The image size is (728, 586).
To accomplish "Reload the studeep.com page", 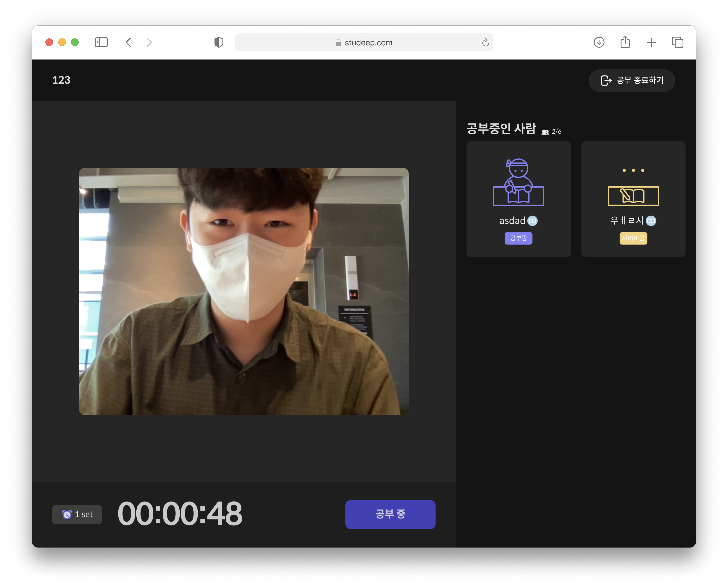I will (485, 42).
